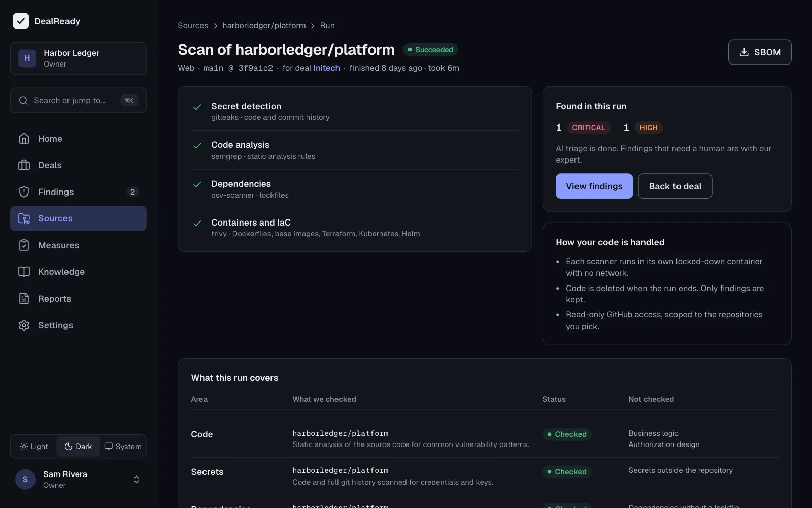Click the HIGH severity badge

coord(648,128)
